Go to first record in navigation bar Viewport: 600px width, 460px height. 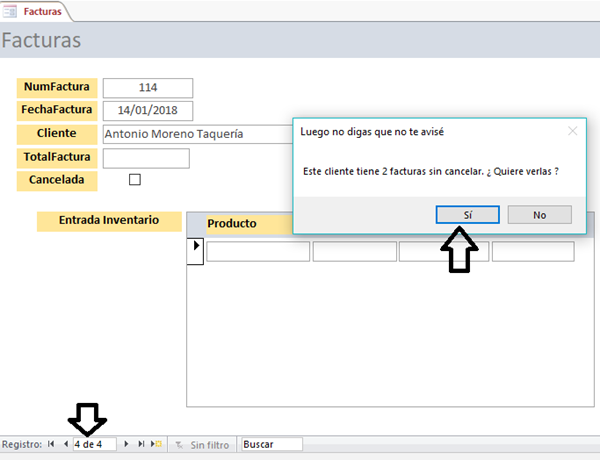pyautogui.click(x=51, y=444)
